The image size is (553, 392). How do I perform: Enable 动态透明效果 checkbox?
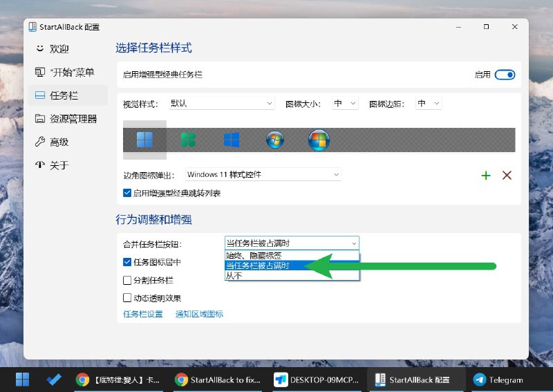[127, 298]
